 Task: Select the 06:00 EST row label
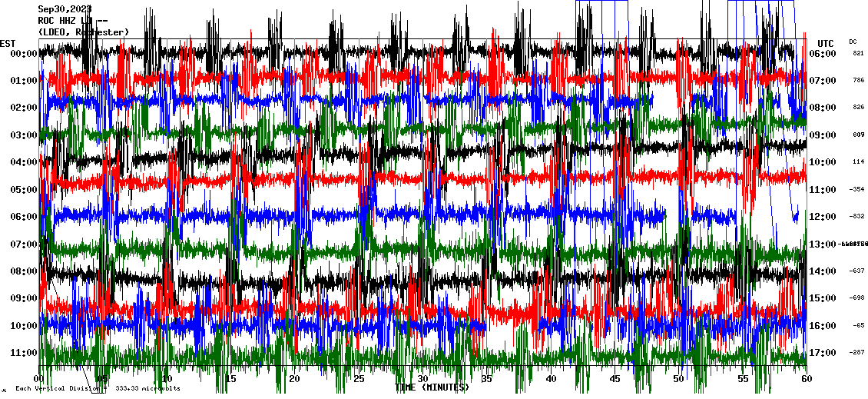coord(24,217)
